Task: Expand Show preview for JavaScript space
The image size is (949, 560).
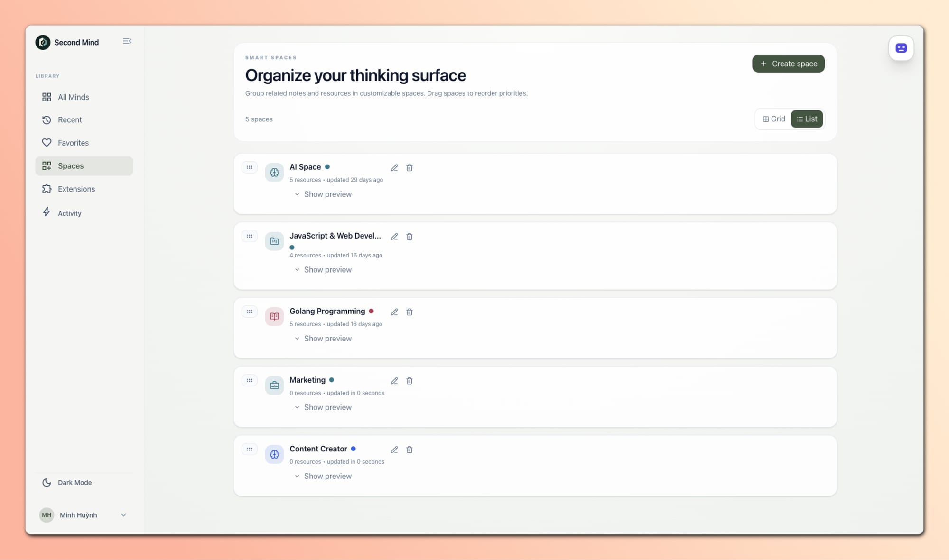Action: pyautogui.click(x=323, y=270)
